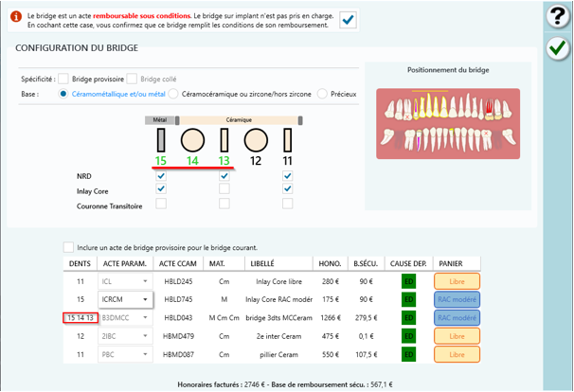Click RAC modéré button for bridge 3dts MCCeram

(457, 318)
